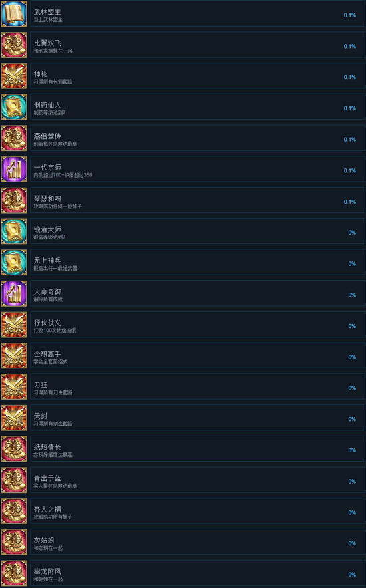This screenshot has width=366, height=588.
Task: Select the 无上神兵 achievement row
Action: [x=198, y=263]
